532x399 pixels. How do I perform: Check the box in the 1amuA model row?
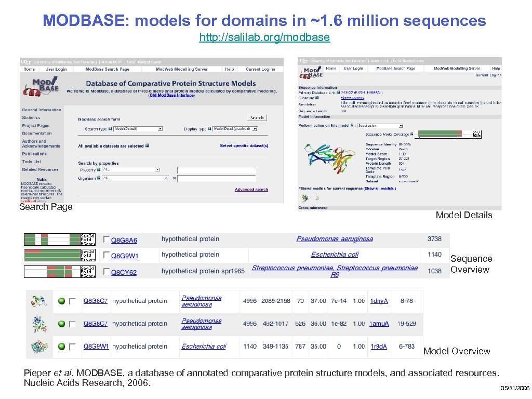[72, 324]
